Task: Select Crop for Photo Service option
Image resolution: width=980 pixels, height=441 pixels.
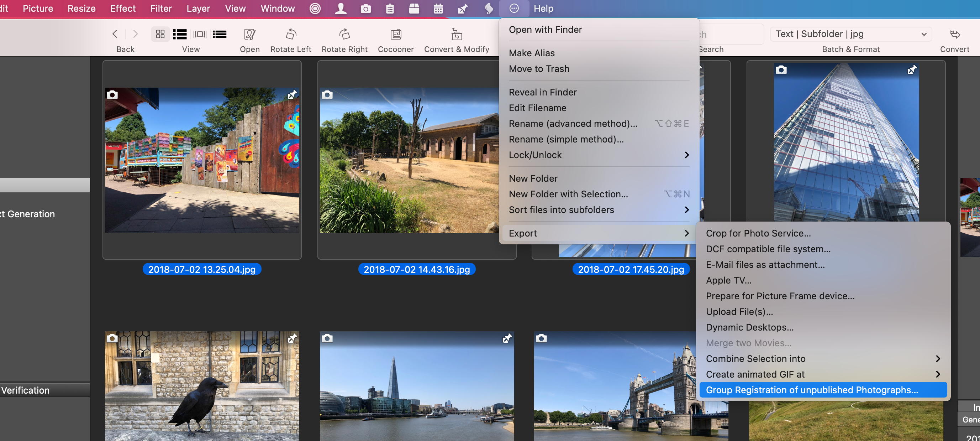Action: coord(758,233)
